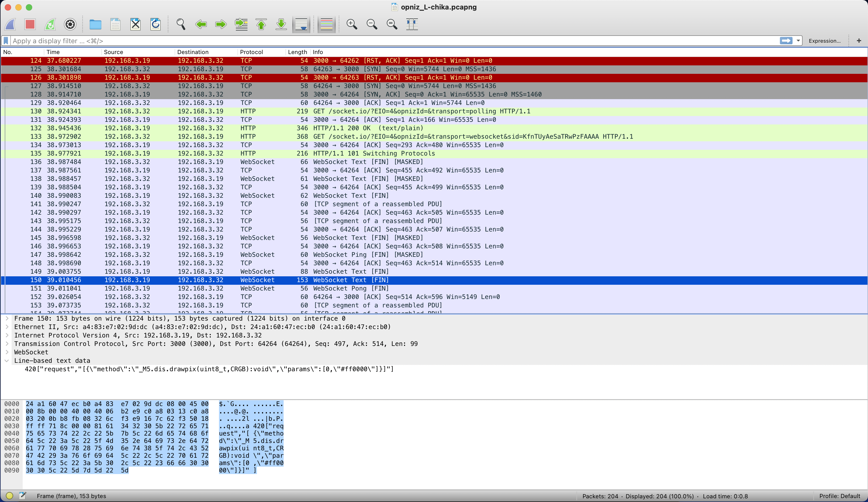Expand the Transmission Control Protocol tree row

point(7,344)
